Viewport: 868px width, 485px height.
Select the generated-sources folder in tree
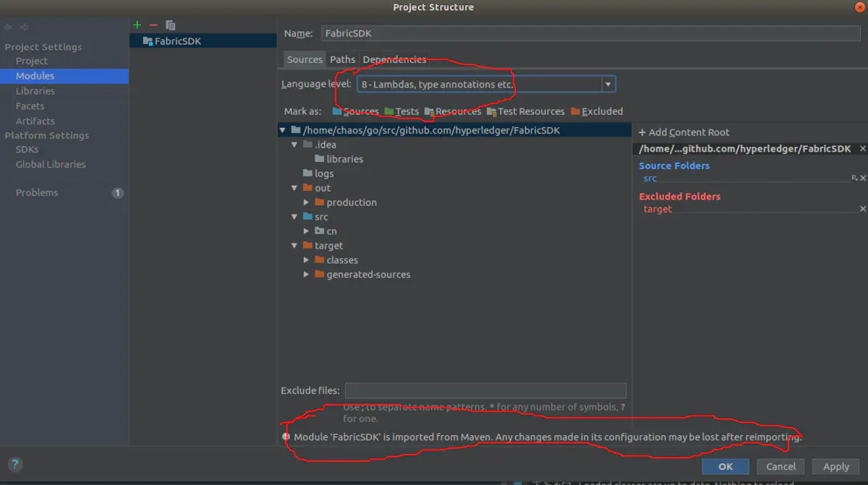coord(368,275)
